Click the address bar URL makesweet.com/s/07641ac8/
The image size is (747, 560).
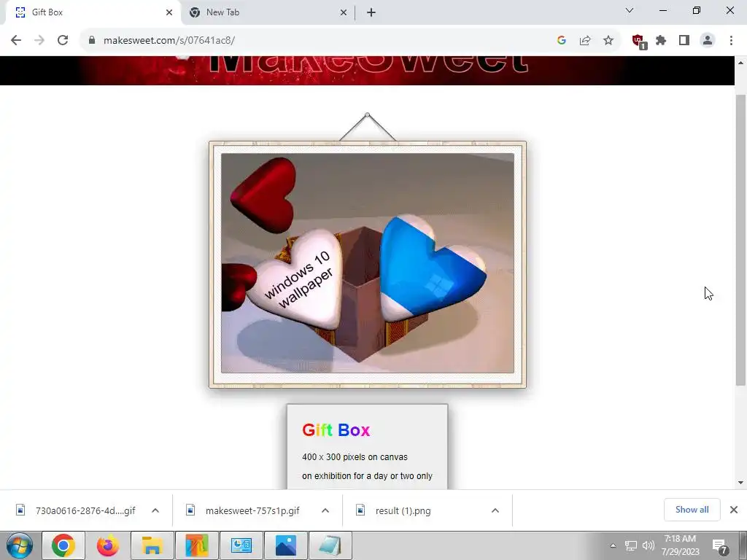click(169, 41)
